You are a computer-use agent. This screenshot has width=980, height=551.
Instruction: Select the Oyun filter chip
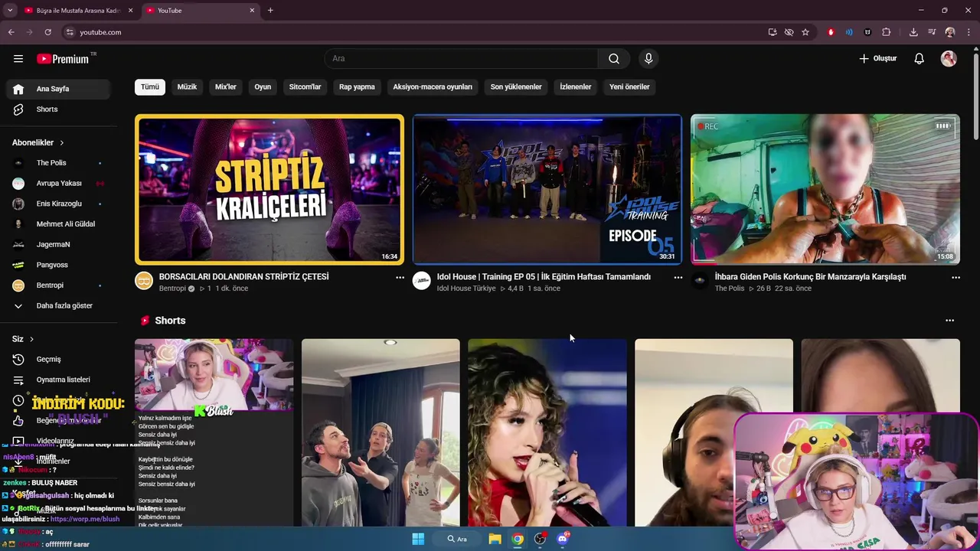point(263,87)
